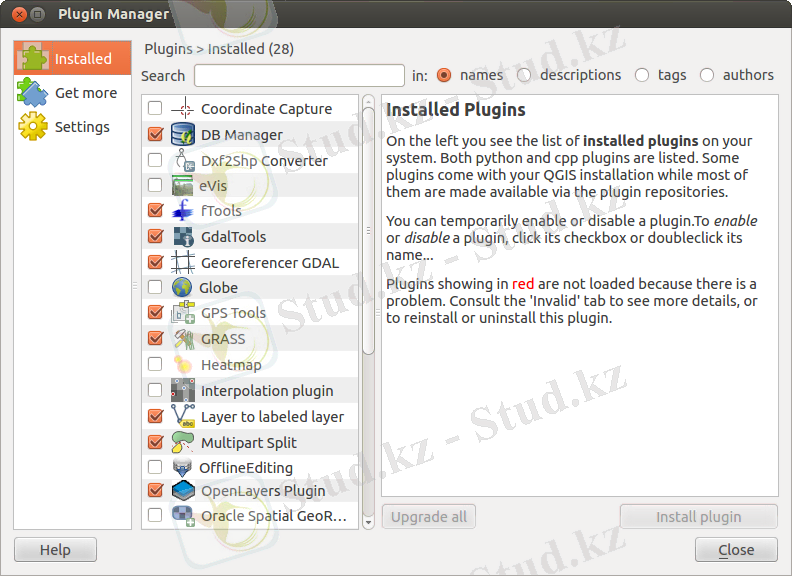Click the Multipart Split icon
Screen dimensions: 792x576
[182, 442]
